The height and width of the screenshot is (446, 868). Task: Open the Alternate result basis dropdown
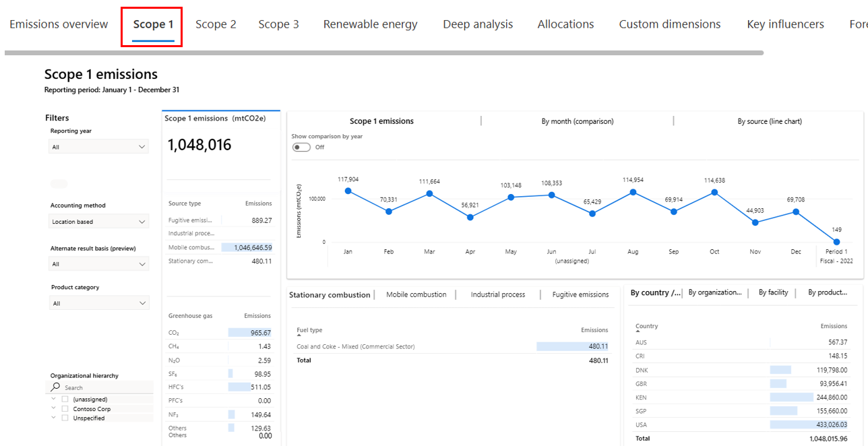[99, 264]
